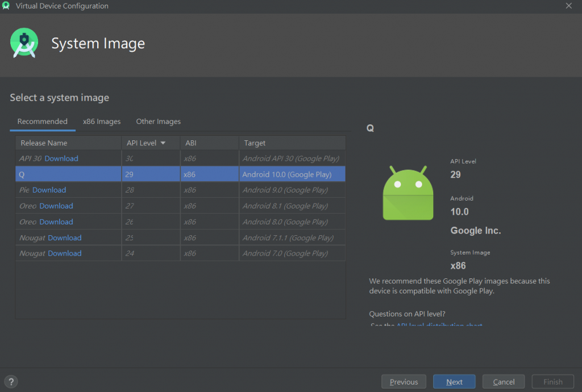Click the Cancel button

click(504, 382)
